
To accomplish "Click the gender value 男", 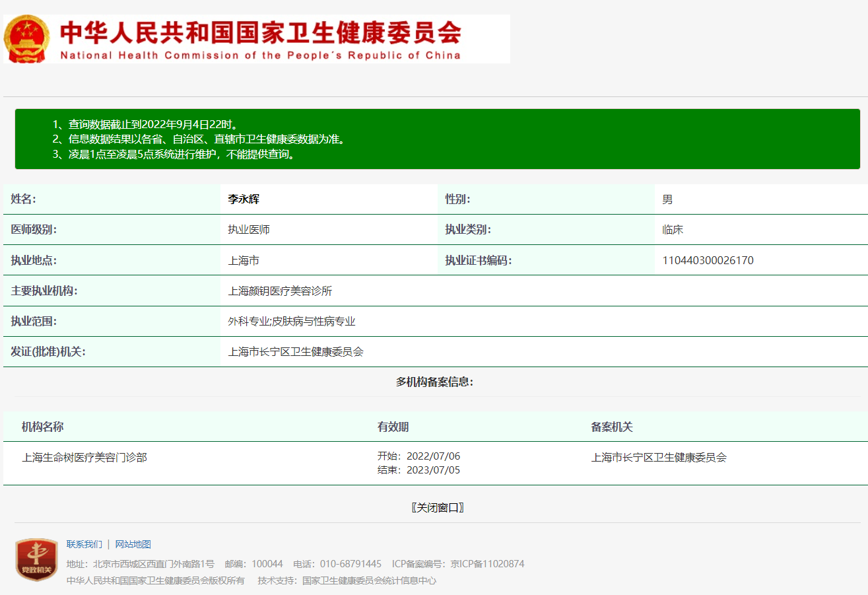I will [x=667, y=199].
